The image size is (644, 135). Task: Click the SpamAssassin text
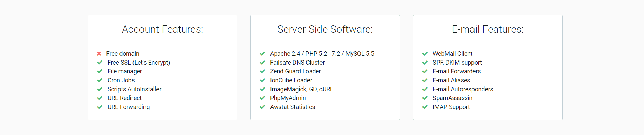coord(452,98)
